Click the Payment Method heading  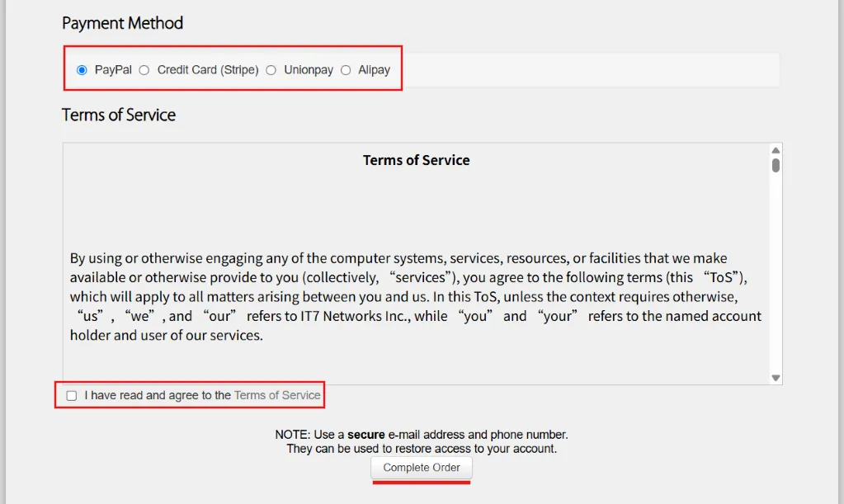[122, 23]
